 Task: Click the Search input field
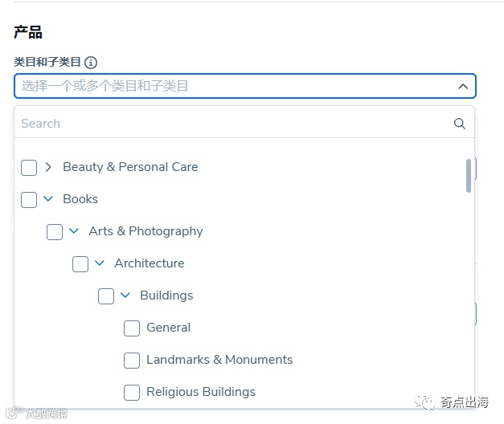point(233,124)
